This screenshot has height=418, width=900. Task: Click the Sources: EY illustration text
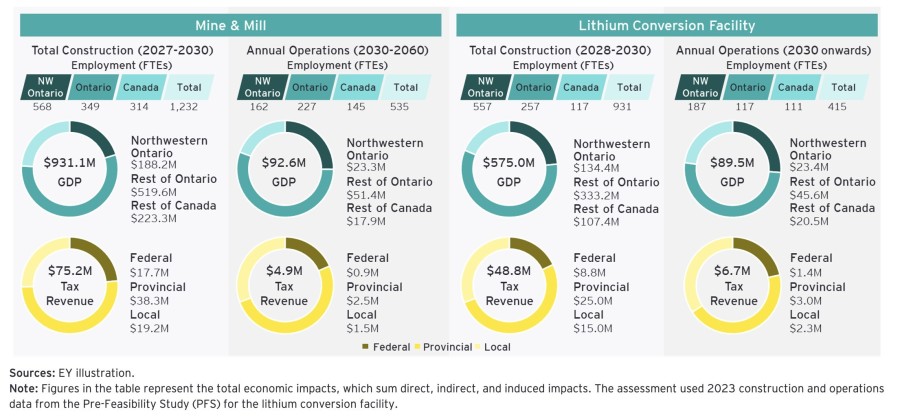(72, 373)
